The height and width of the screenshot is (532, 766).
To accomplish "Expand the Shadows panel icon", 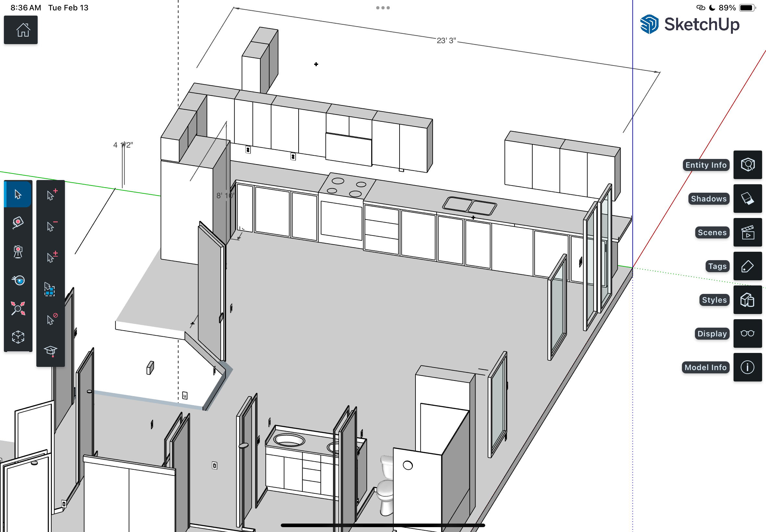I will click(747, 199).
